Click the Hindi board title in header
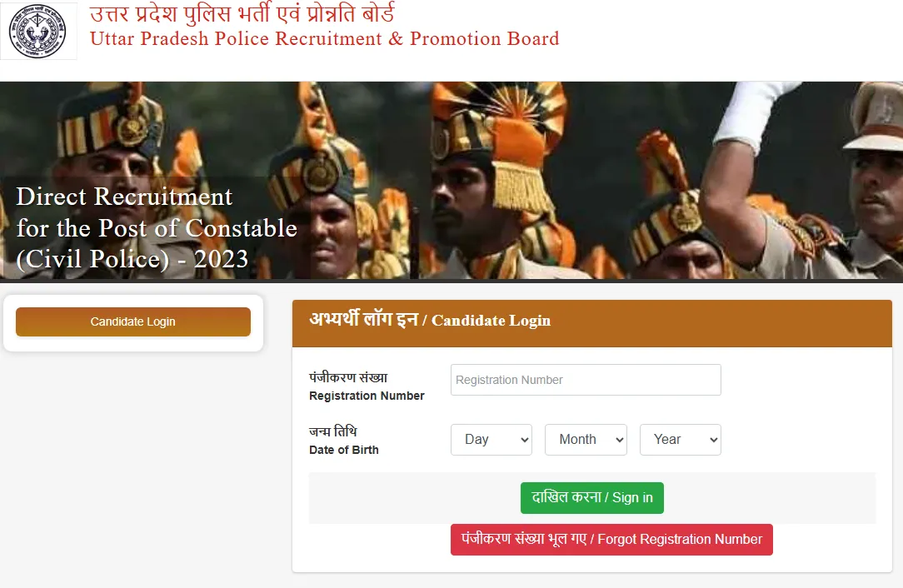This screenshot has width=903, height=588. pos(242,12)
